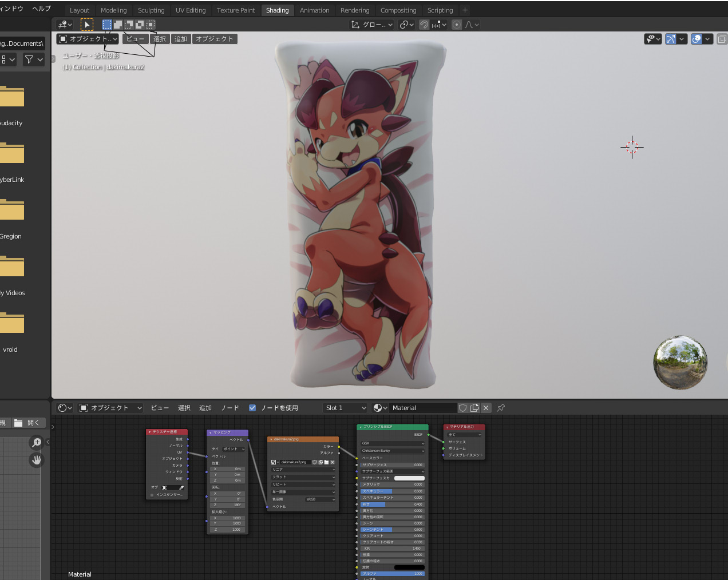Screen dimensions: 728x580
Task: Open the viewport 追加 menu
Action: click(x=181, y=39)
